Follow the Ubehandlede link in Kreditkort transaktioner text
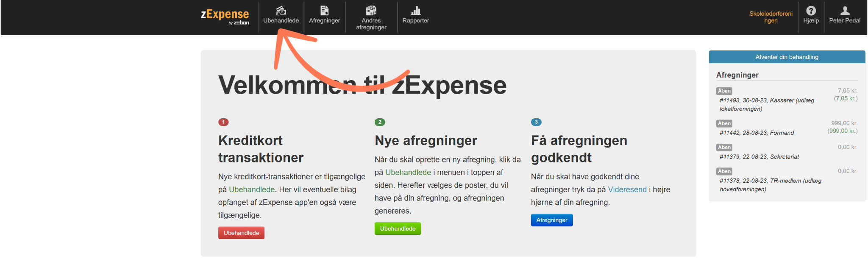 pyautogui.click(x=252, y=190)
